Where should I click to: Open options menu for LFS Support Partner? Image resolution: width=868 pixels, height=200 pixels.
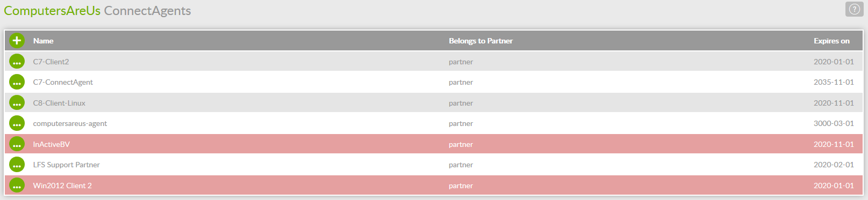[17, 165]
